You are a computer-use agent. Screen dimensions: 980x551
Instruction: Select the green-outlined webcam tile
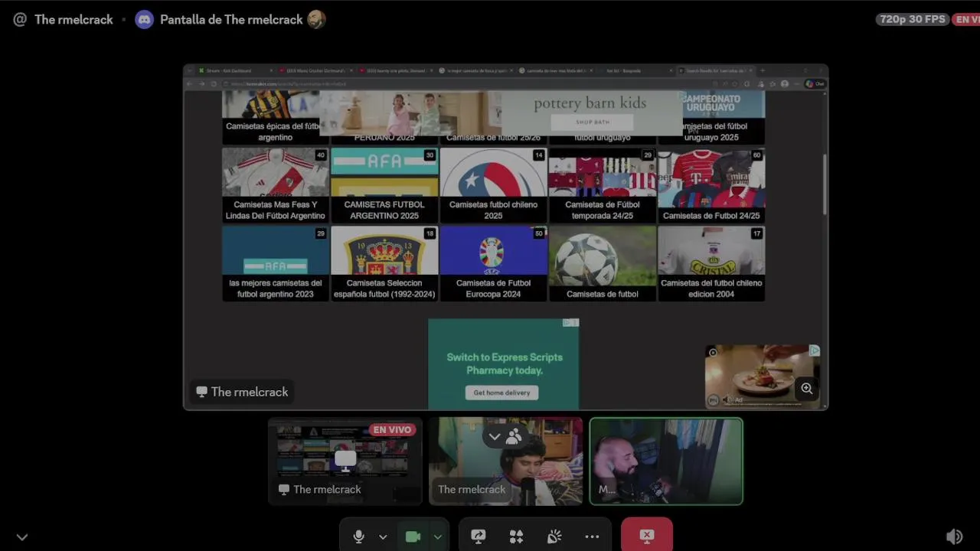[x=666, y=461]
